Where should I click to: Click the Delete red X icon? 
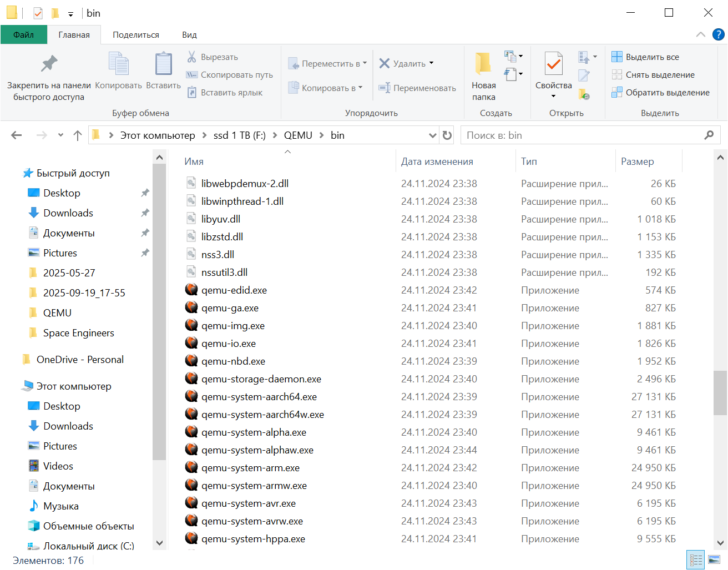point(385,63)
